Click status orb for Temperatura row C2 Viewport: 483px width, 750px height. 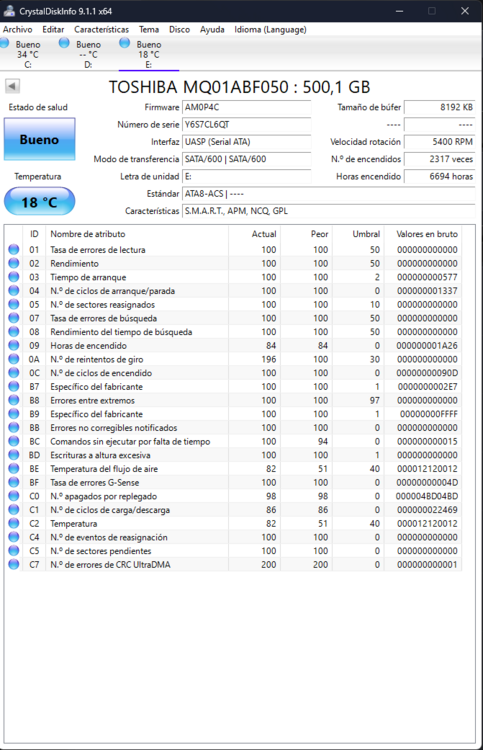(14, 524)
